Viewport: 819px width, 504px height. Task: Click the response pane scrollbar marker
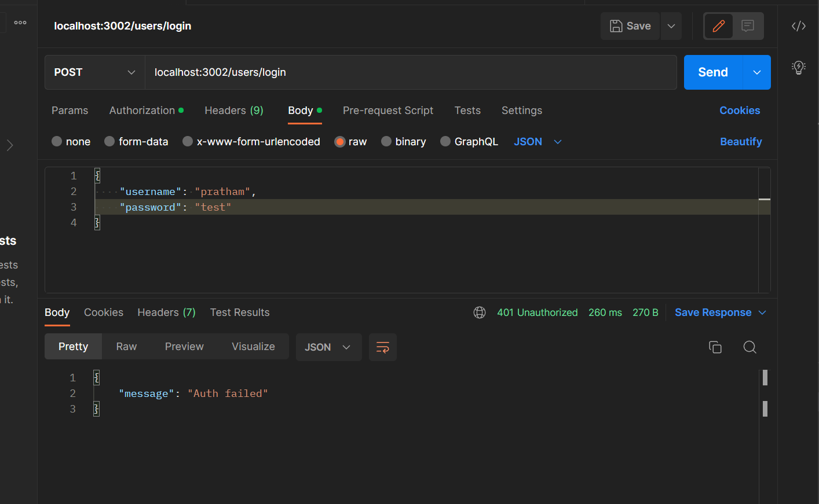click(x=765, y=378)
